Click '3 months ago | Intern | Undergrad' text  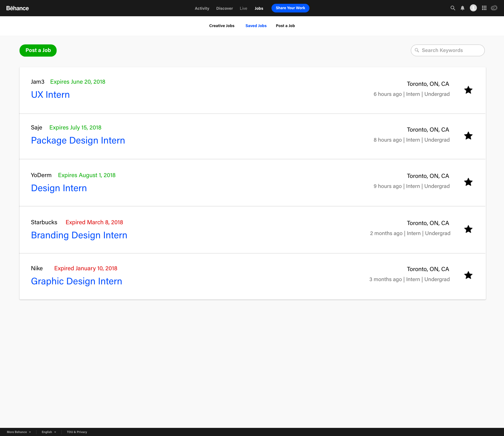409,279
